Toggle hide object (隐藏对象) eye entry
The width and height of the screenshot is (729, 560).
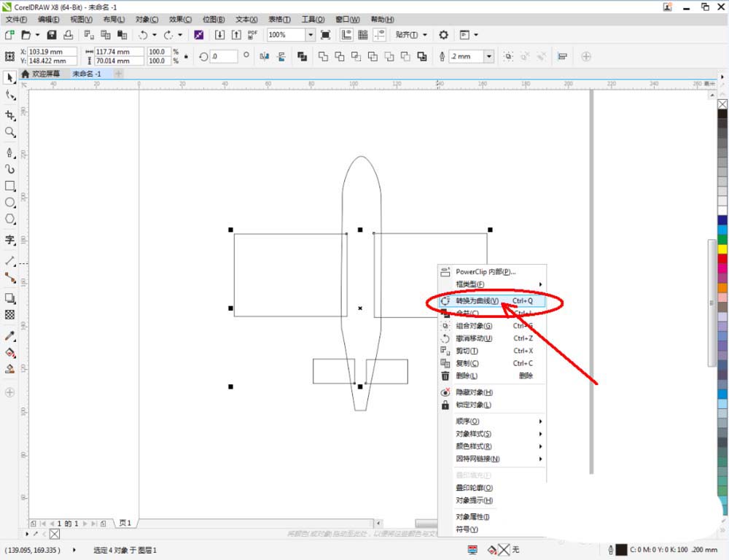click(x=474, y=392)
